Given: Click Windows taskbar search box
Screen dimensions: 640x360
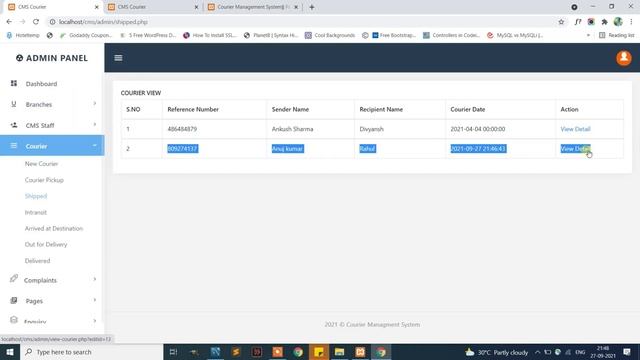Looking at the screenshot, I should click(91, 352).
